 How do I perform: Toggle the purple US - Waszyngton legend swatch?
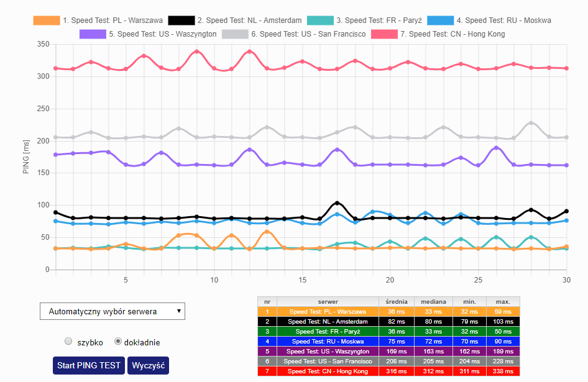pyautogui.click(x=93, y=34)
